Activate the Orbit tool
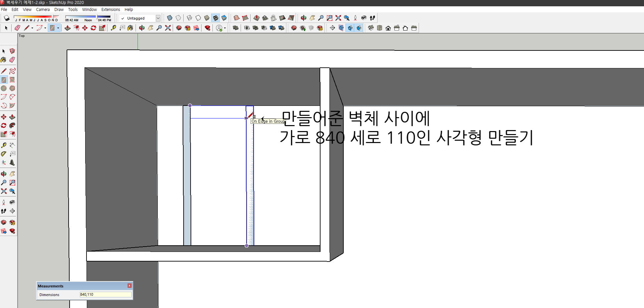This screenshot has width=644, height=308. pos(142,28)
